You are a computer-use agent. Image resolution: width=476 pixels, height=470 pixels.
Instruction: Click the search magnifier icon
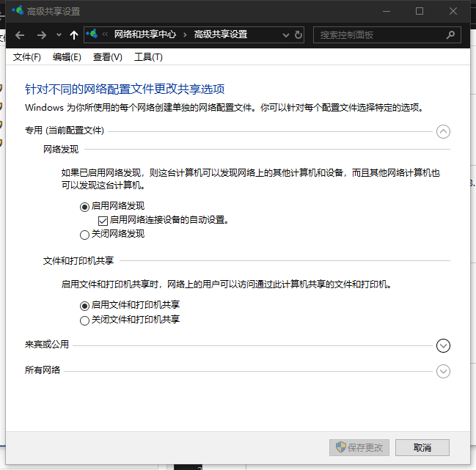[451, 35]
